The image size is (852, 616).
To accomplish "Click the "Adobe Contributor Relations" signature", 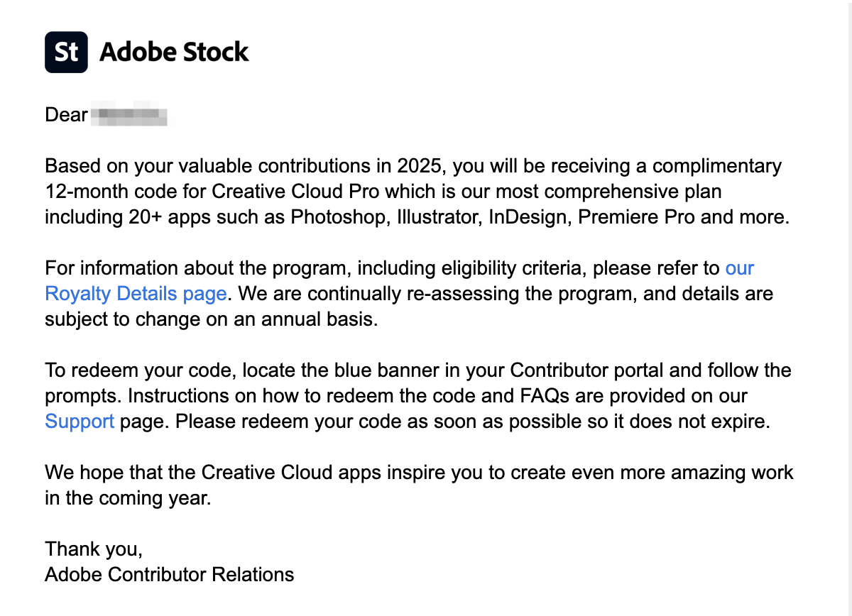I will click(169, 574).
